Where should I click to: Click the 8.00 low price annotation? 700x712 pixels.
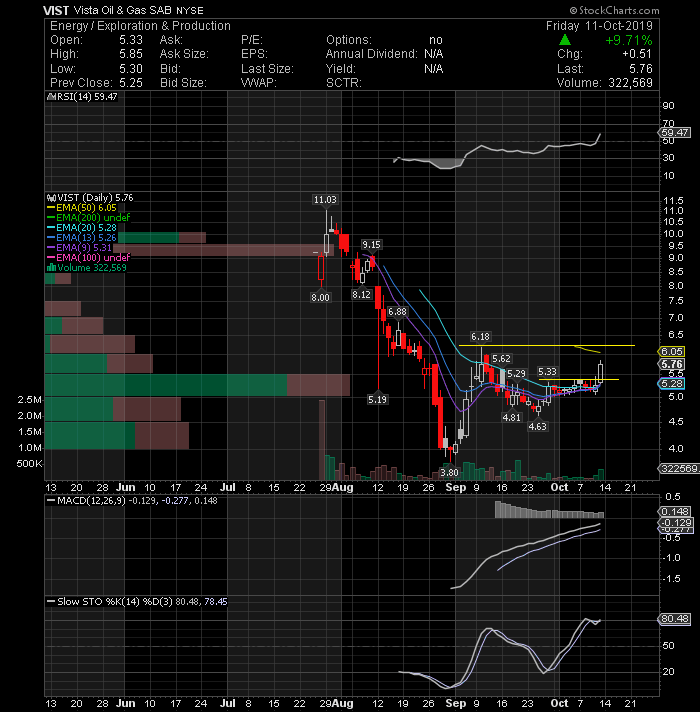(x=320, y=298)
